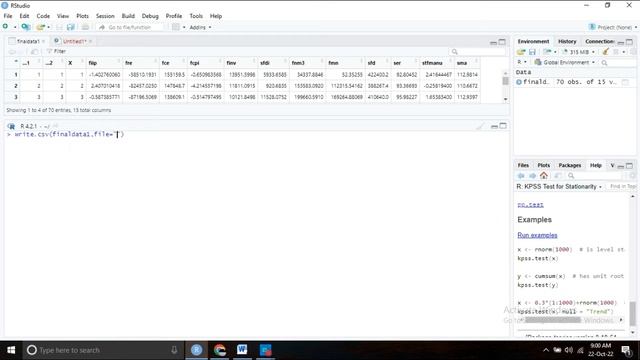640x360 pixels.
Task: Click the Filter button in data viewer
Action: 56,51
